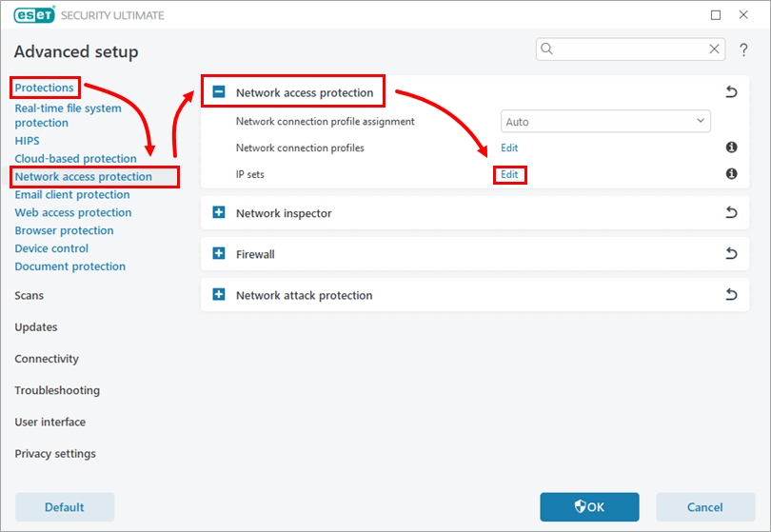Revert Network attack protection section settings
Viewport: 771px width, 532px height.
731,295
